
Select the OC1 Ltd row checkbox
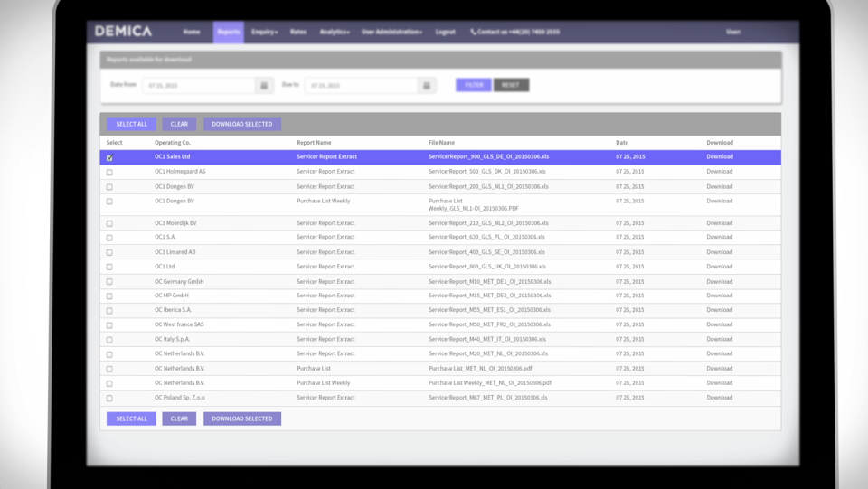(x=109, y=267)
